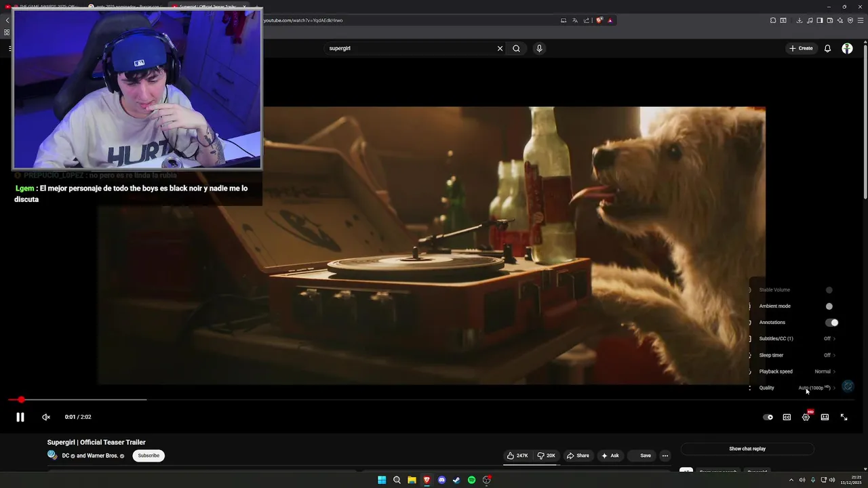868x488 pixels.
Task: Dislike the video (20K)
Action: [x=546, y=455]
